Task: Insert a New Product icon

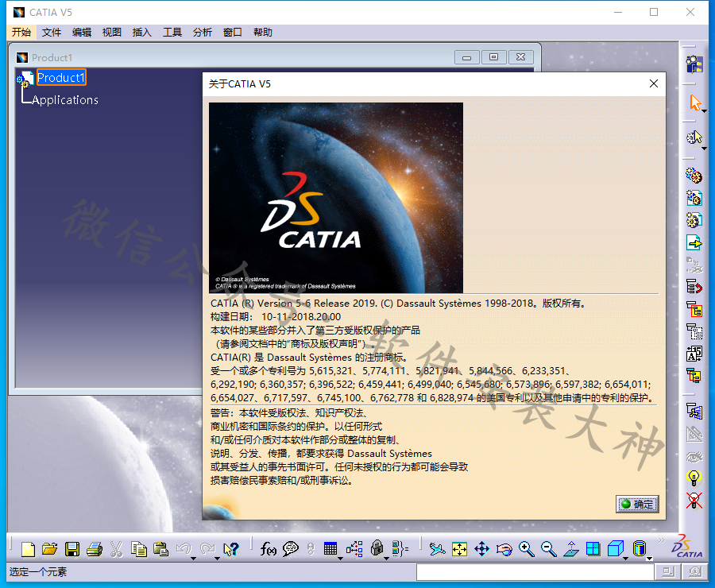Action: pos(694,198)
